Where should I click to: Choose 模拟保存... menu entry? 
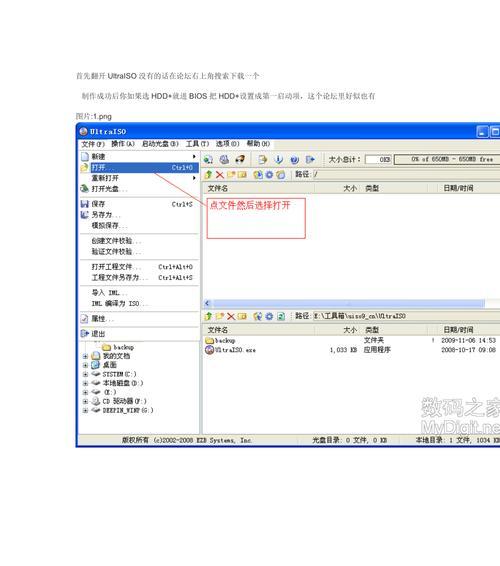(x=139, y=226)
